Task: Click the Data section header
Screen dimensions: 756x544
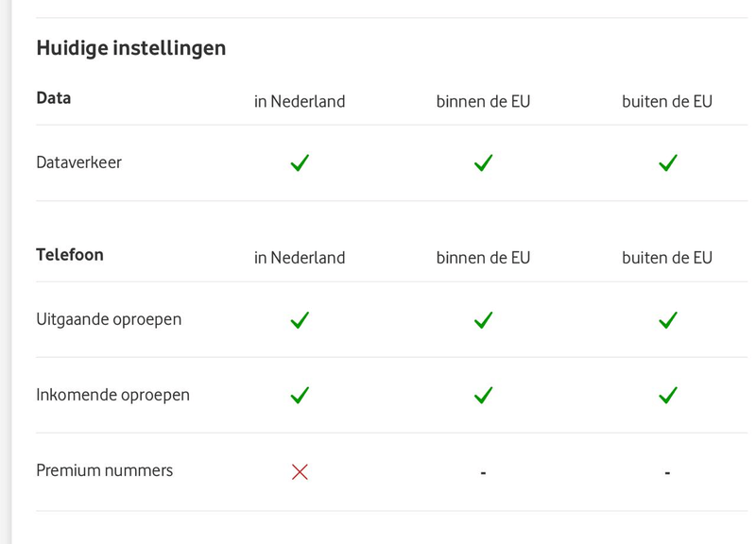Action: 54,98
